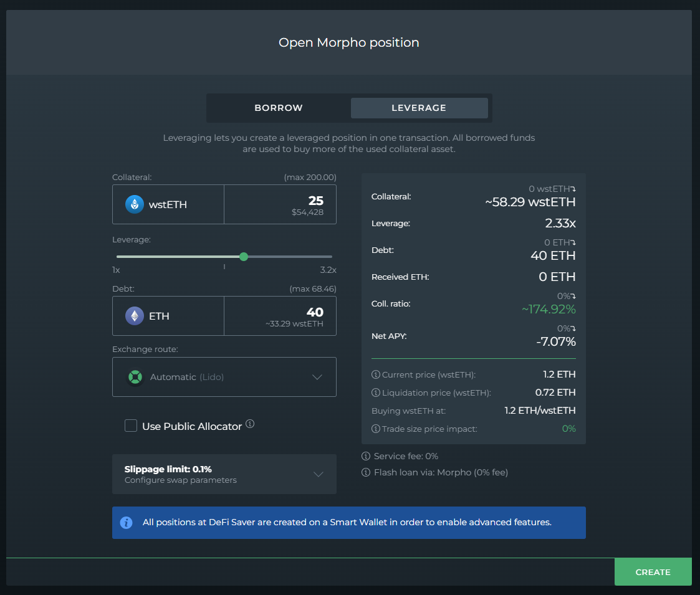
Task: Click the wstETH token icon in Collateral
Action: click(x=135, y=204)
